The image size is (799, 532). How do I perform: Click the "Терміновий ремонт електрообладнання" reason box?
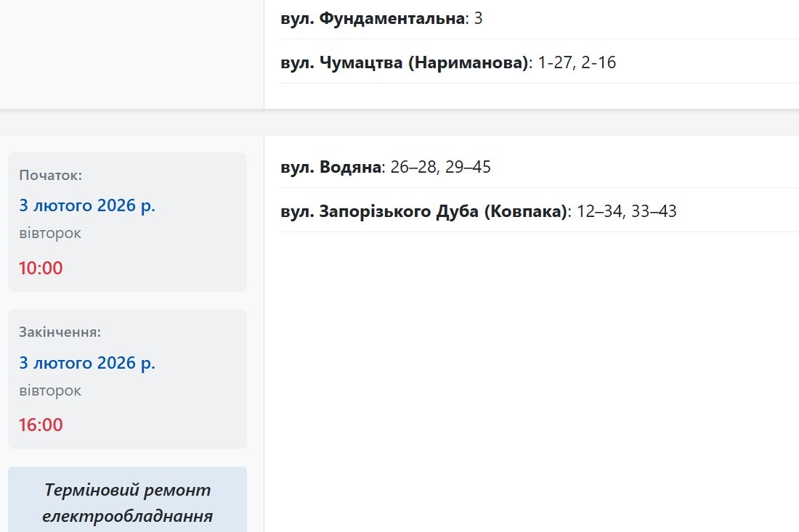[127, 502]
